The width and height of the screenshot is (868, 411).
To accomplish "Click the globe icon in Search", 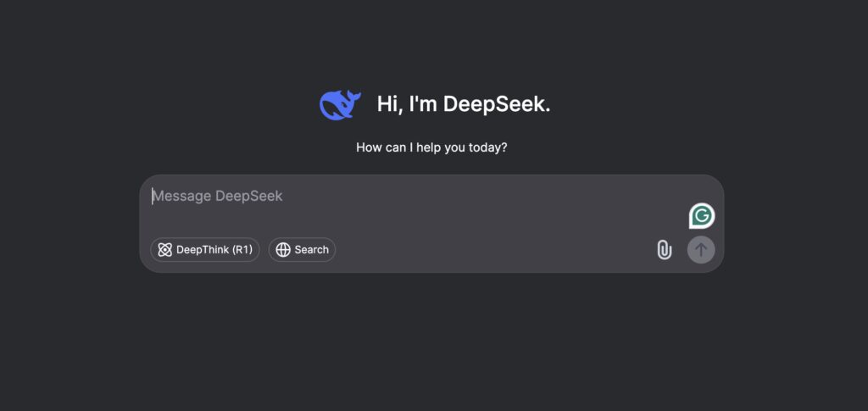I will [283, 250].
